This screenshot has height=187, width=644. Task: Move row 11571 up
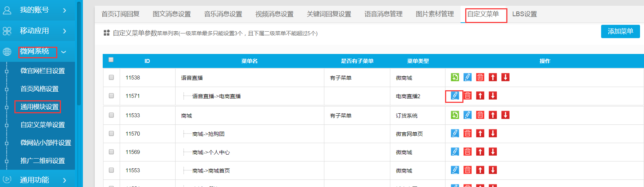(x=480, y=96)
